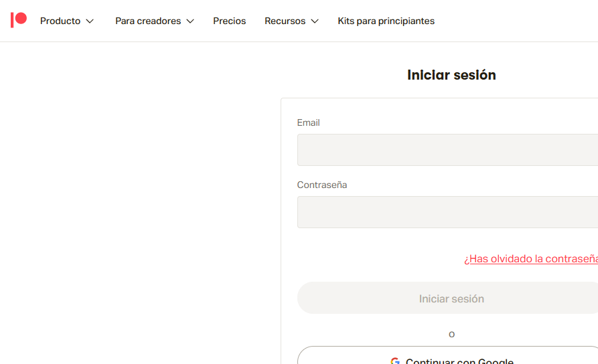Image resolution: width=598 pixels, height=364 pixels.
Task: Follow the ¿Has olvidado la contraseña? link
Action: point(530,259)
